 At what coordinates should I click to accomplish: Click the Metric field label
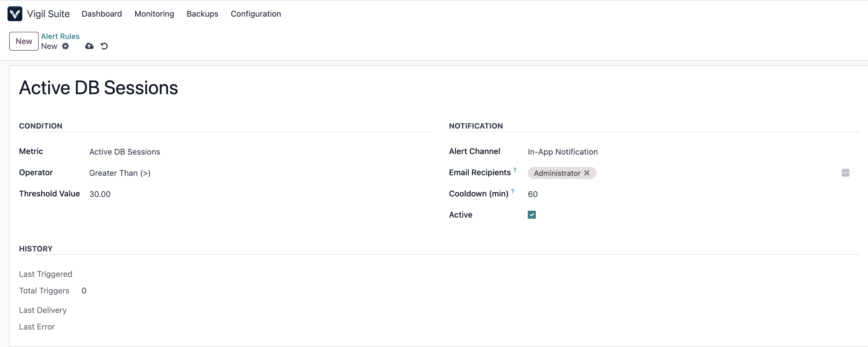click(31, 151)
